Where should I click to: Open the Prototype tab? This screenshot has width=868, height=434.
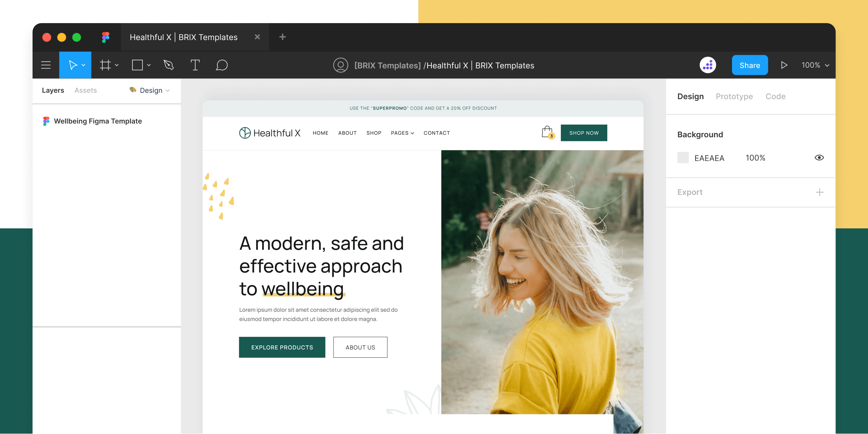click(x=734, y=96)
